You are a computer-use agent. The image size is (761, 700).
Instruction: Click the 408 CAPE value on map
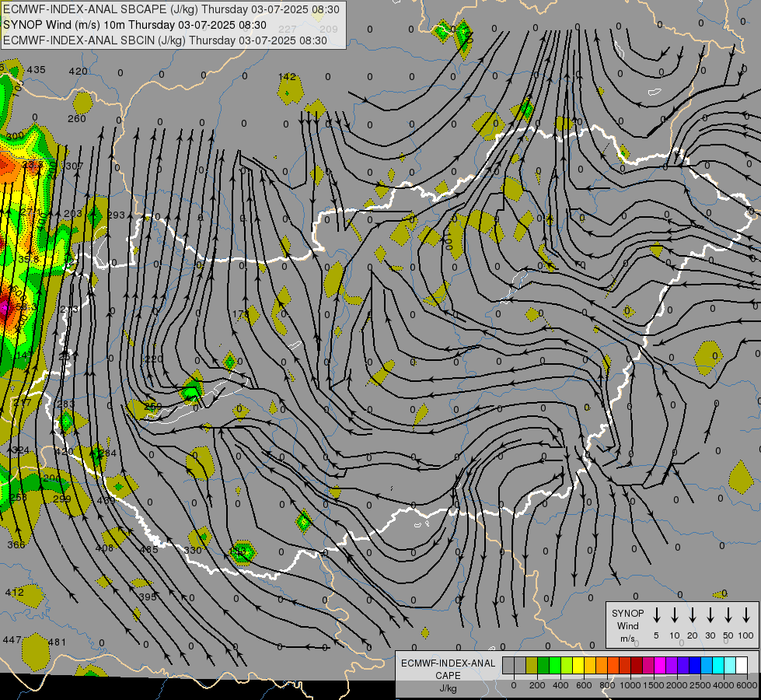pos(104,548)
